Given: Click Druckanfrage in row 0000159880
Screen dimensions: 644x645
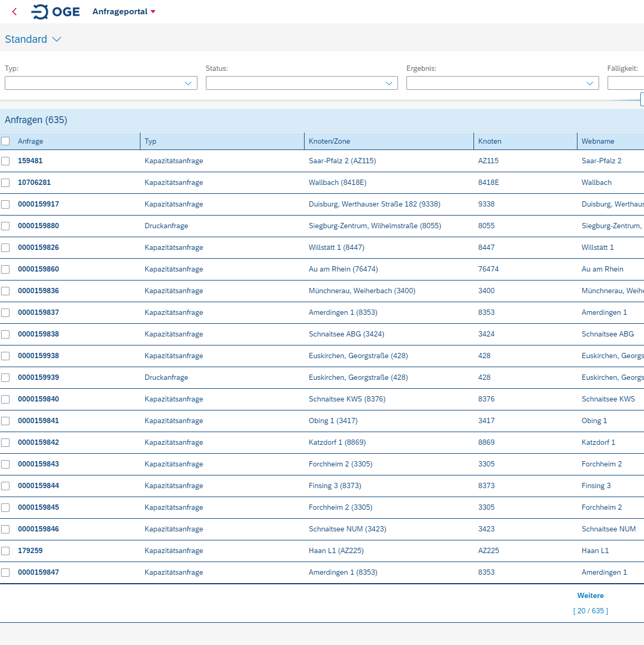Looking at the screenshot, I should [x=166, y=226].
